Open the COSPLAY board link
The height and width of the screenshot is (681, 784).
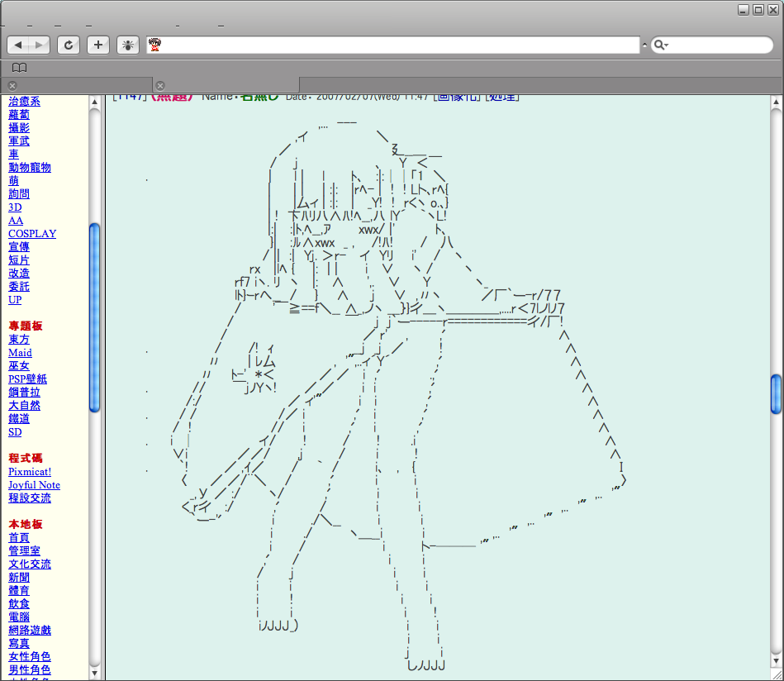tap(32, 234)
